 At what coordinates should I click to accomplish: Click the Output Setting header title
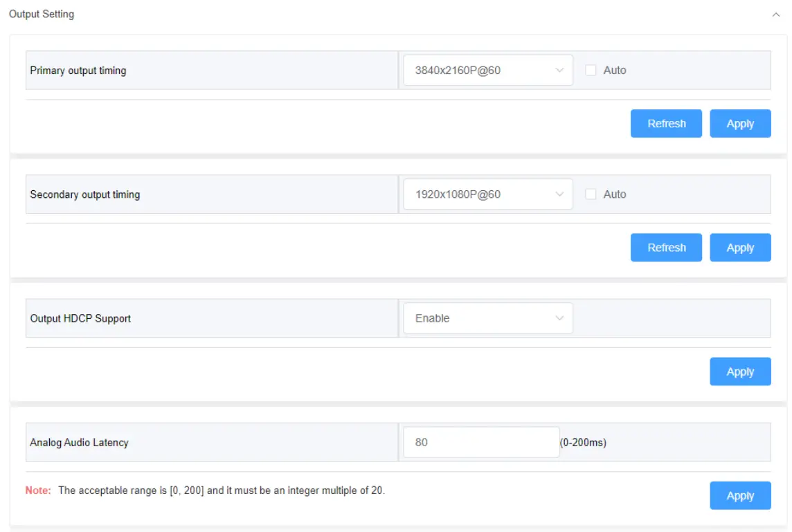coord(42,14)
